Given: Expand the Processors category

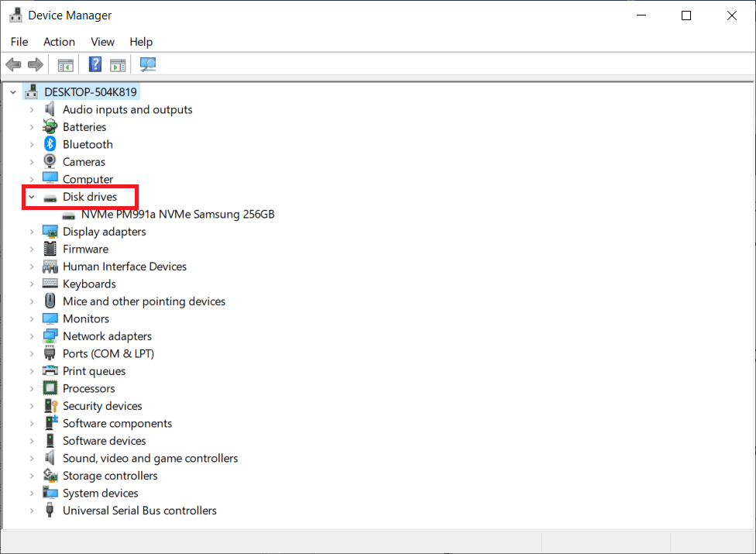Looking at the screenshot, I should point(32,388).
